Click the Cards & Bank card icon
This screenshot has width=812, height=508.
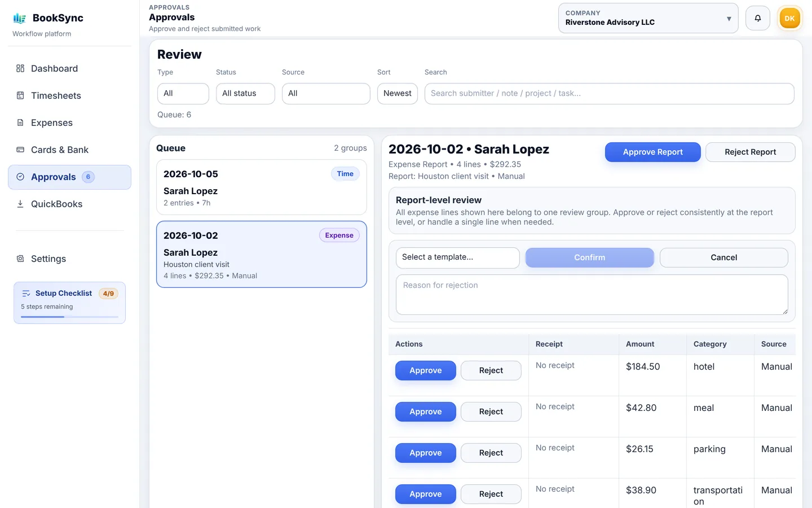coord(20,150)
